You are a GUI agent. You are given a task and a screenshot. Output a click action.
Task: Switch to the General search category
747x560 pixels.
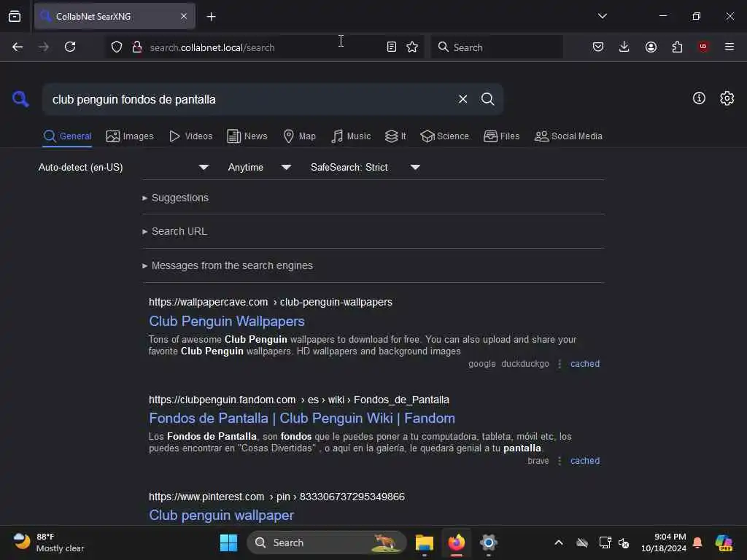point(67,136)
